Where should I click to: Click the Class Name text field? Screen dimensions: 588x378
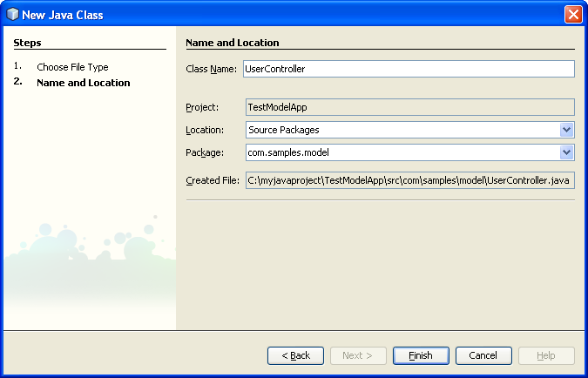[409, 69]
